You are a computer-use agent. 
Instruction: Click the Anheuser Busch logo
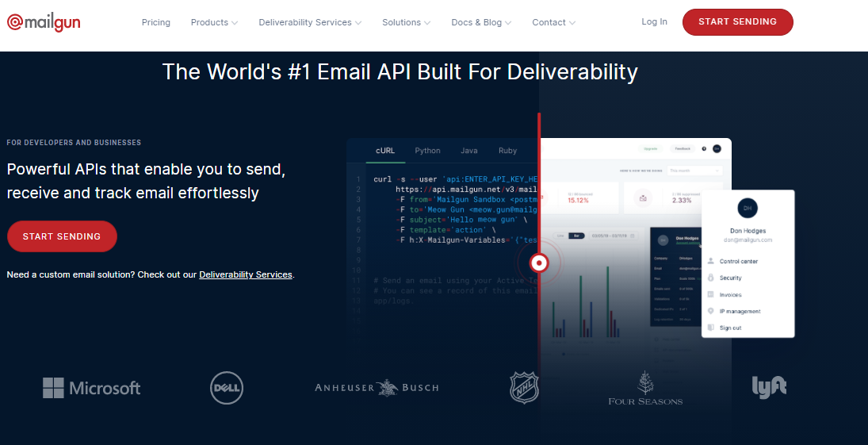[x=377, y=387]
